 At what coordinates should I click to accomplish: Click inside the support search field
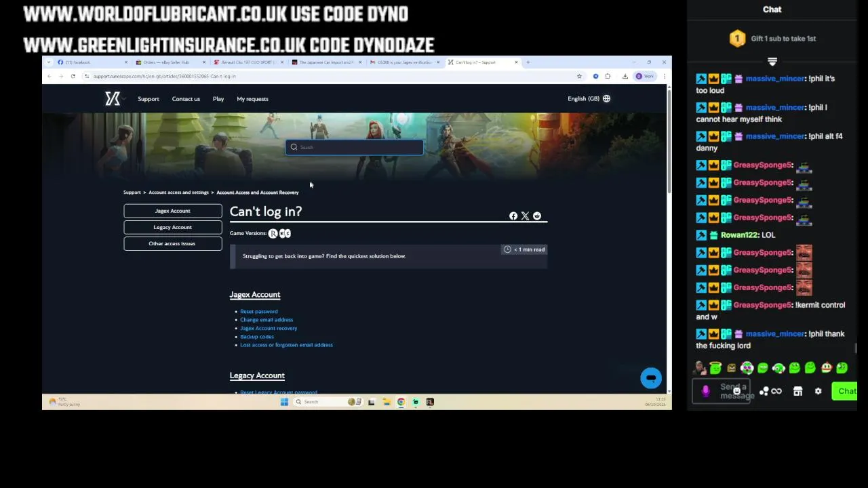[355, 147]
